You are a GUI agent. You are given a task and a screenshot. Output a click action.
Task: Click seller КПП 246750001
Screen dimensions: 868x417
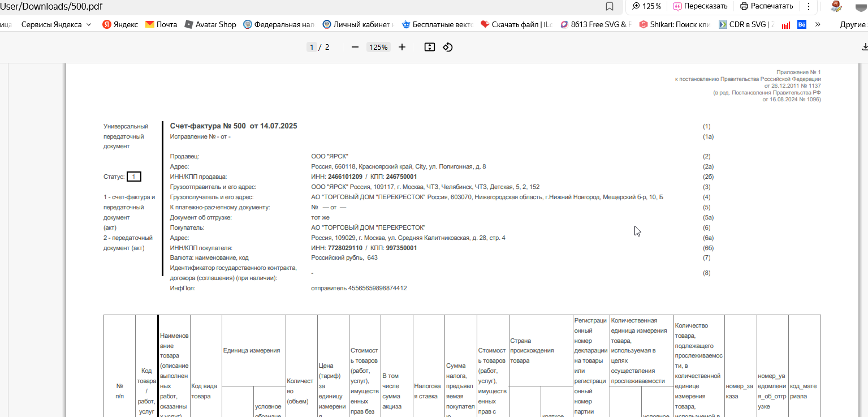pos(401,177)
